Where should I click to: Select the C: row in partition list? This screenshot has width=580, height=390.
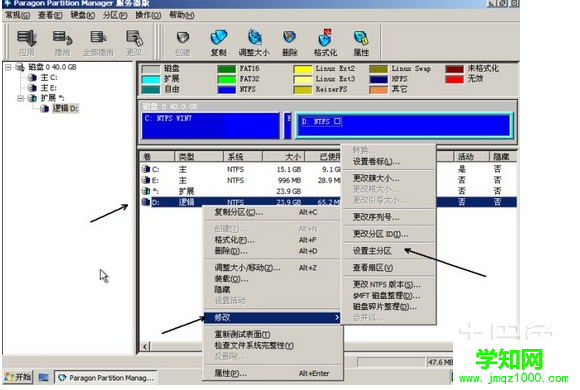click(x=240, y=169)
